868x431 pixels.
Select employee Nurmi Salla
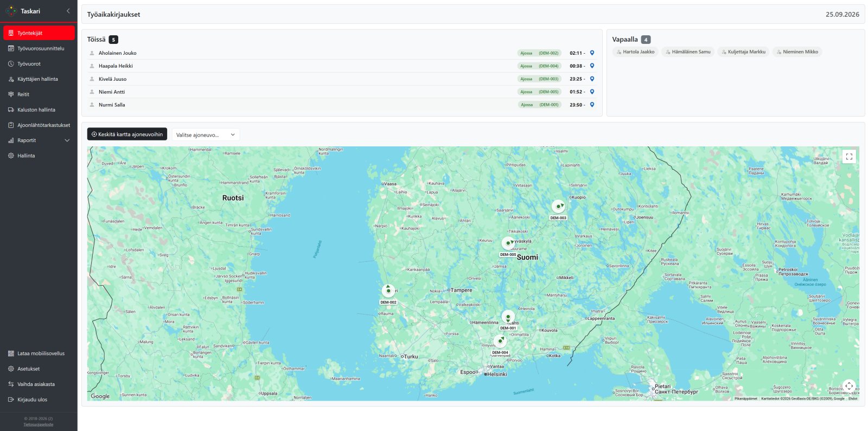pyautogui.click(x=112, y=105)
